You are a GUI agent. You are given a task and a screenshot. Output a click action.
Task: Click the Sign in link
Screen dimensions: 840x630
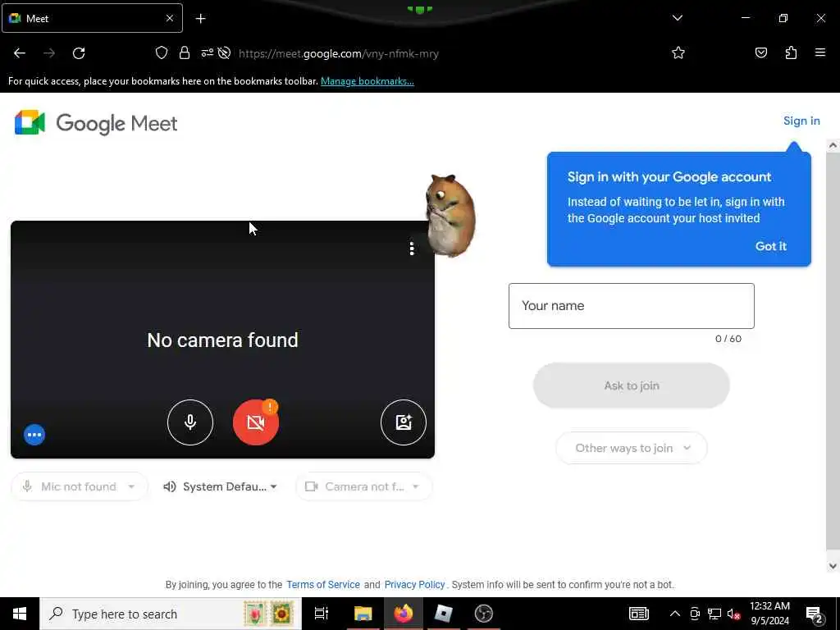pyautogui.click(x=801, y=121)
